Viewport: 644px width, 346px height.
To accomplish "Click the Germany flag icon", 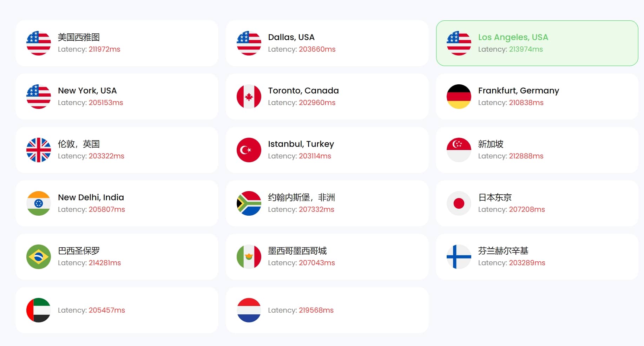I will click(459, 97).
